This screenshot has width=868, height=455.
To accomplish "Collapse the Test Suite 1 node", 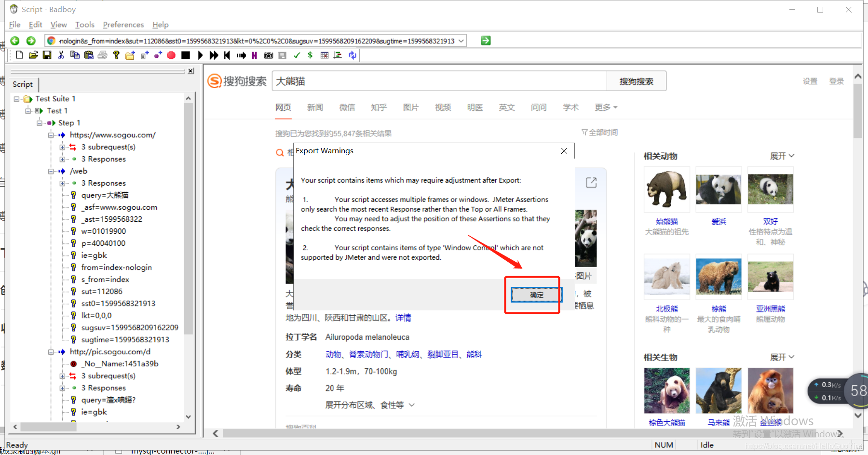I will coord(16,99).
